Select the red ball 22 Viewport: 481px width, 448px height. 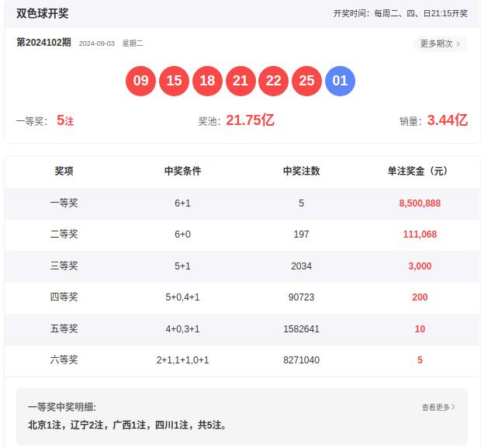click(x=273, y=81)
